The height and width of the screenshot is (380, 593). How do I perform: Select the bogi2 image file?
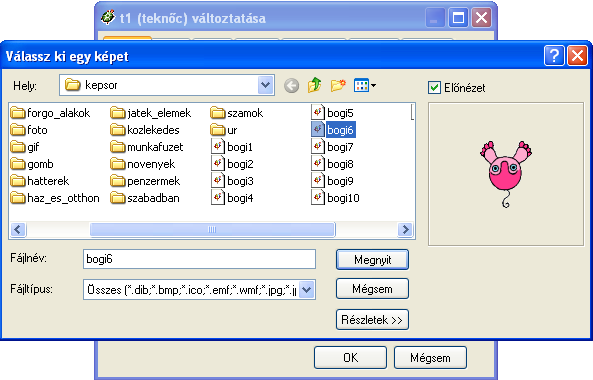tap(232, 164)
